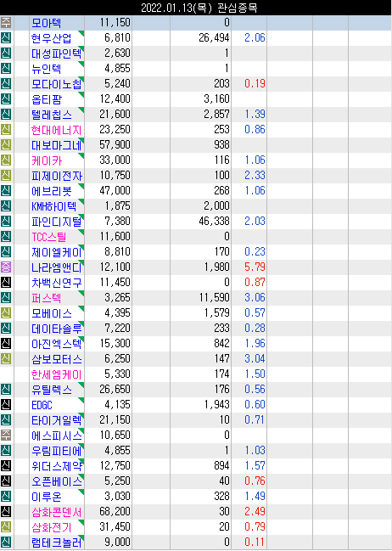Select the 파인디지털 stock name
Image resolution: width=392 pixels, height=551 pixels.
coord(56,222)
